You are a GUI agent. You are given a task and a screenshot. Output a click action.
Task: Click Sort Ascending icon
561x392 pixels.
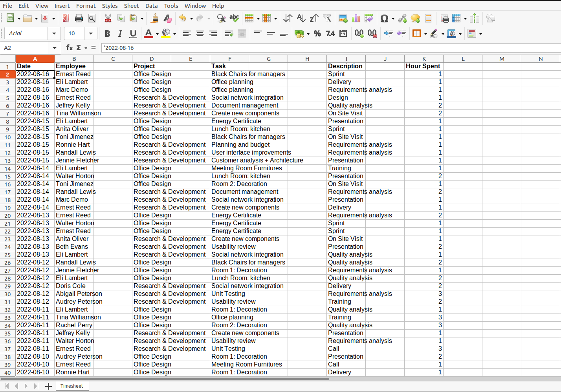tap(301, 18)
